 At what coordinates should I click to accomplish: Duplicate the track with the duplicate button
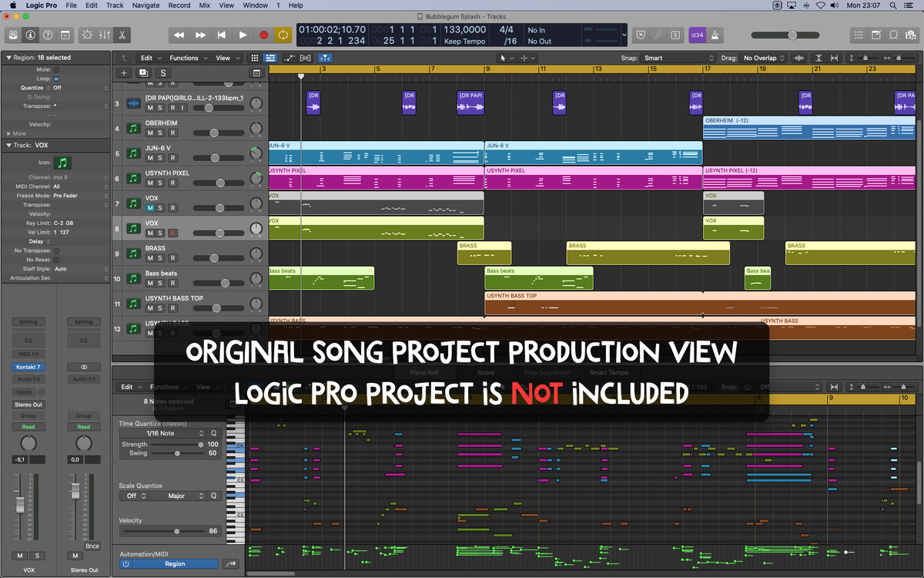click(x=143, y=72)
